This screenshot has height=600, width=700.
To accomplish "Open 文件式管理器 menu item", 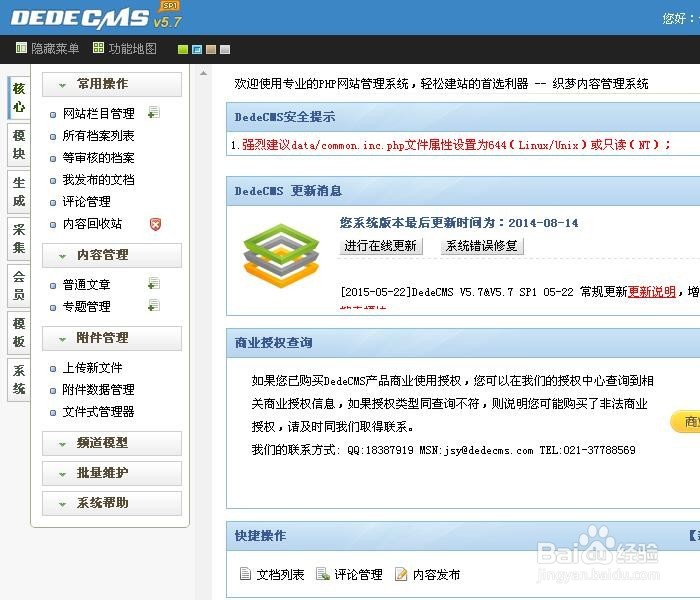I will point(98,412).
